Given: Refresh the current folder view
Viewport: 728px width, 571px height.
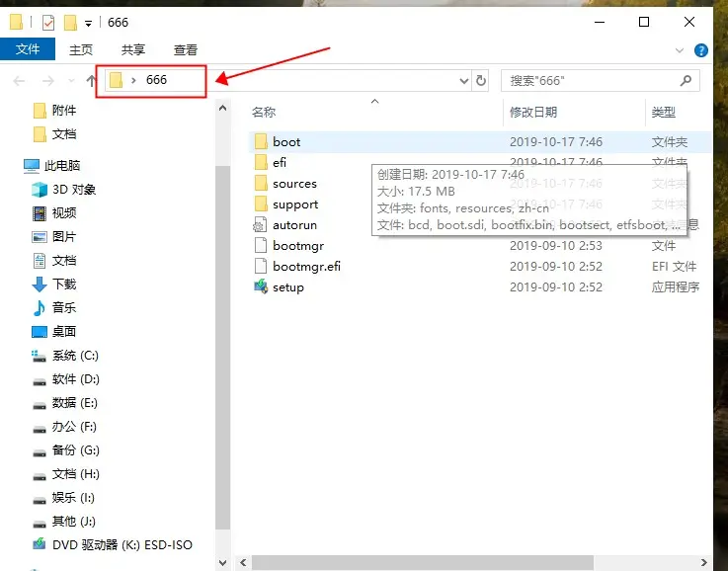Looking at the screenshot, I should click(480, 81).
